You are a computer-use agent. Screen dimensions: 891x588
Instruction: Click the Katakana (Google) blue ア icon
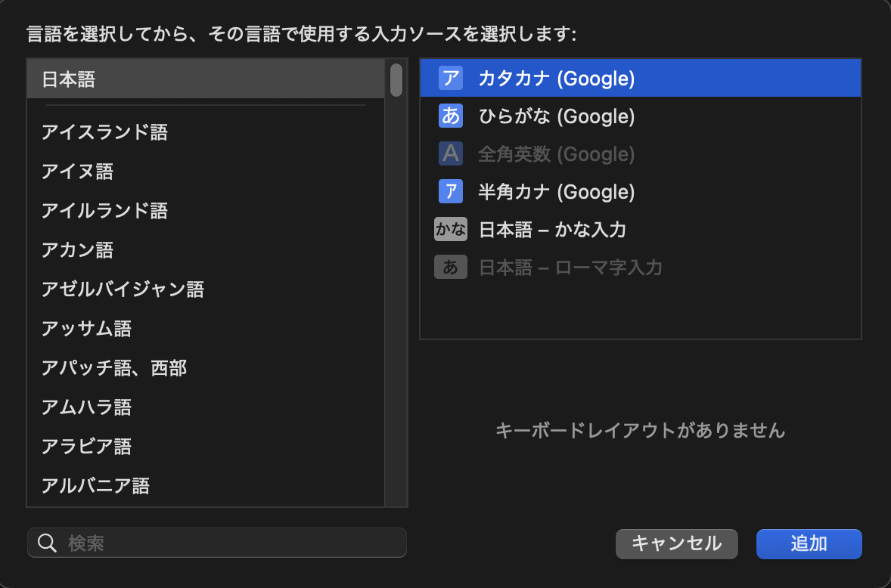coord(450,78)
